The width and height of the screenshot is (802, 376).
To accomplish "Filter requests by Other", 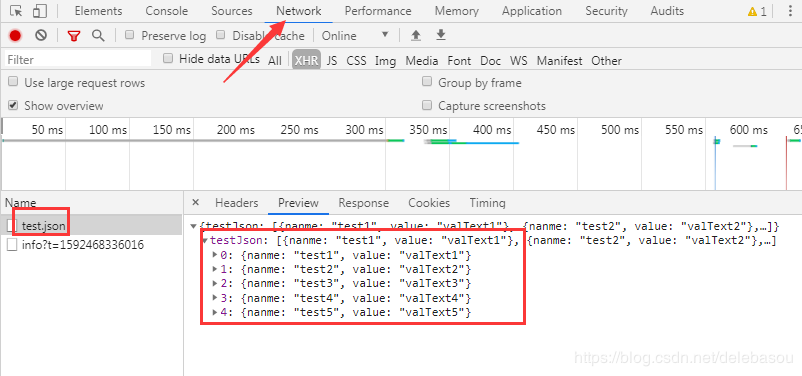I will [x=606, y=60].
